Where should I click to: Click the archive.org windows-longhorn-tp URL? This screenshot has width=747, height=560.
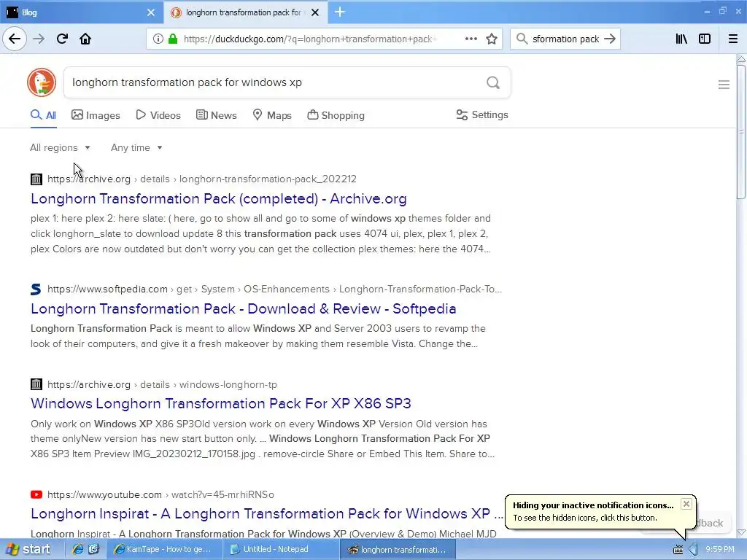pyautogui.click(x=162, y=384)
